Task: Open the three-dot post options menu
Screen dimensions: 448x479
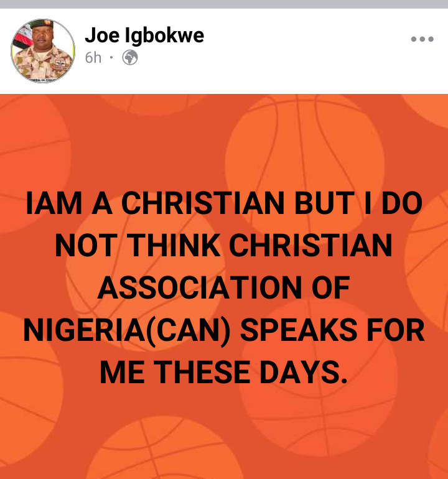Action: pos(422,39)
